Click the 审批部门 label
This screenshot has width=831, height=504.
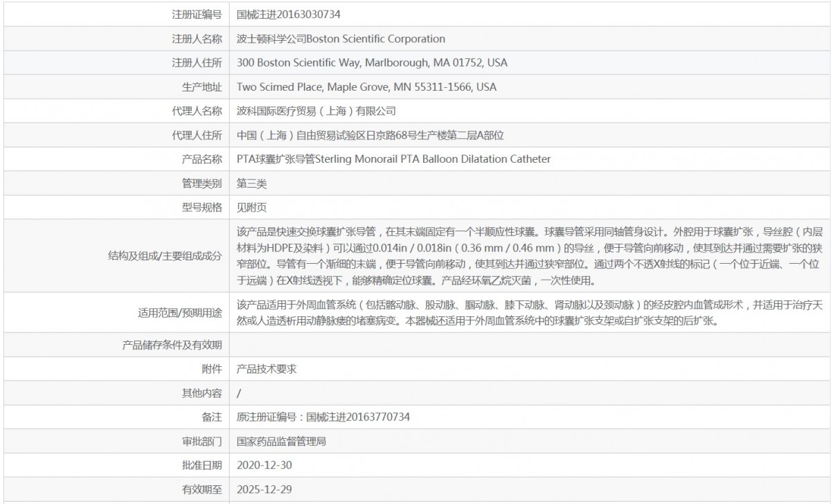202,441
